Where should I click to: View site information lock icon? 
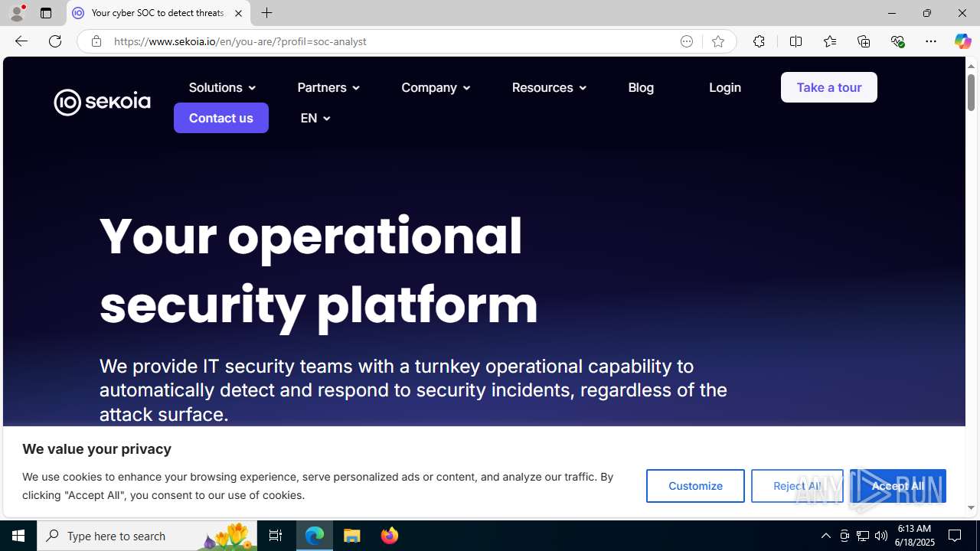click(96, 41)
